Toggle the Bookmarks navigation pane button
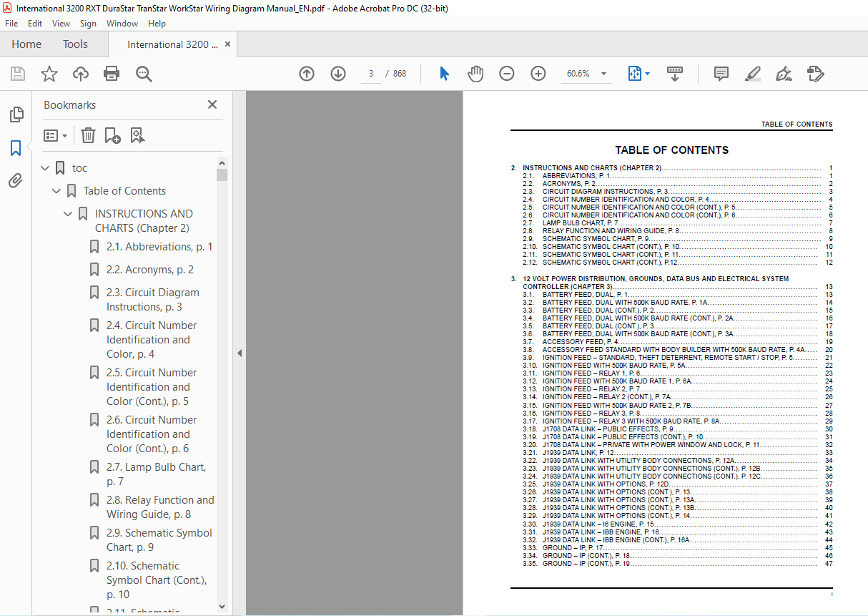This screenshot has height=616, width=868. click(16, 148)
